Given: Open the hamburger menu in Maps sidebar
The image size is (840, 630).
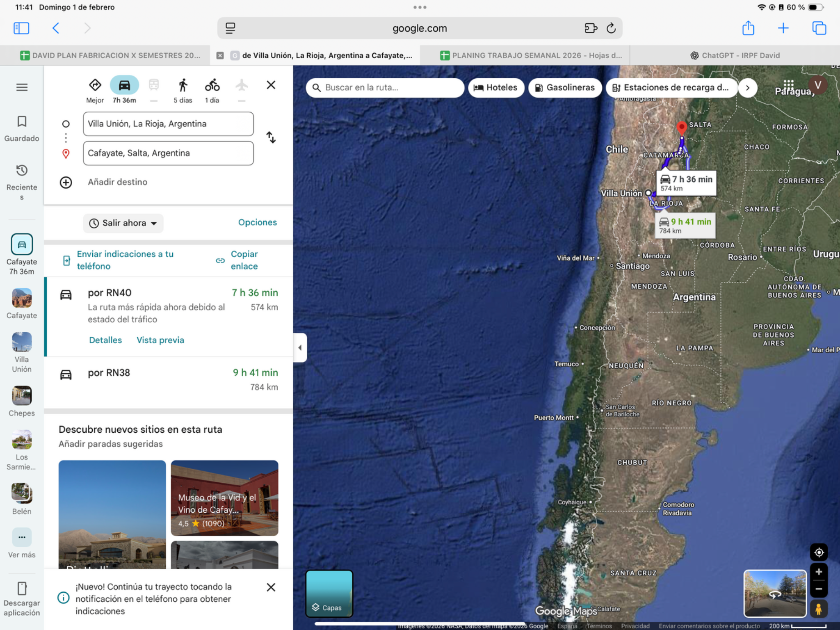Looking at the screenshot, I should (x=22, y=87).
